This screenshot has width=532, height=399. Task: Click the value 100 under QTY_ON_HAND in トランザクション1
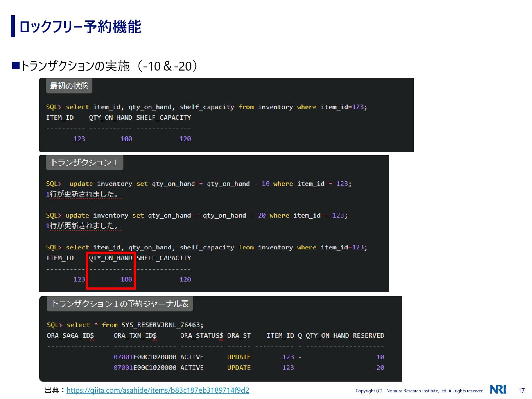pos(126,279)
